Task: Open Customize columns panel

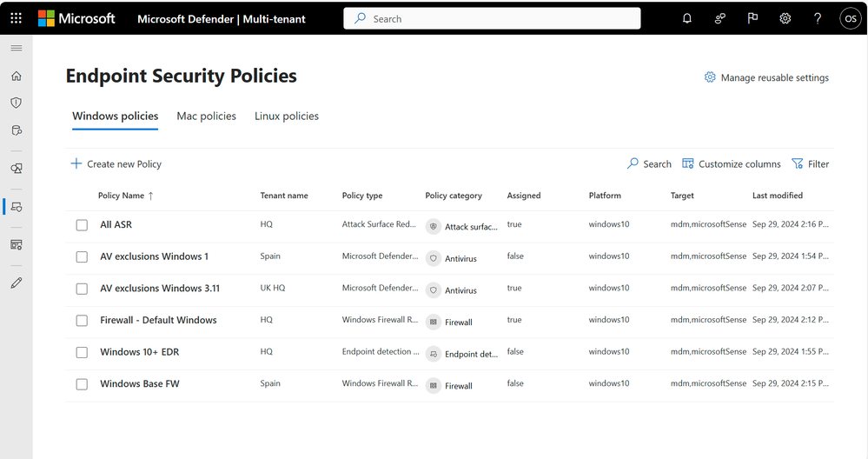Action: tap(731, 163)
